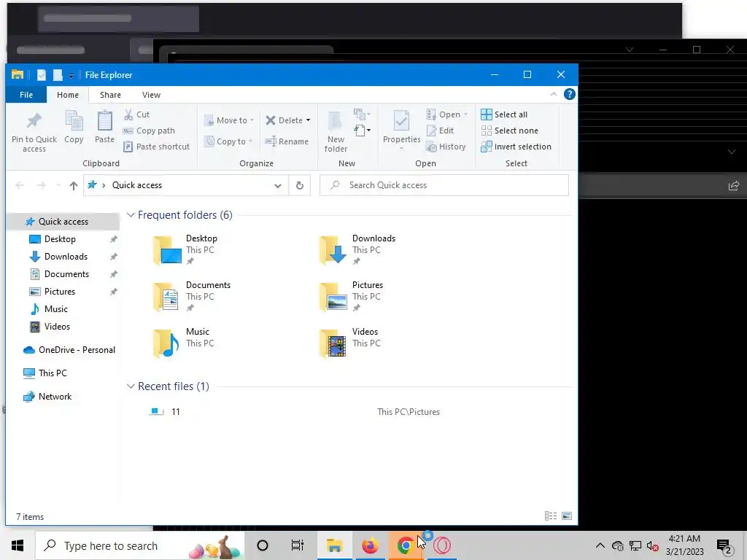
Task: Select This PC in navigation pane
Action: [53, 373]
